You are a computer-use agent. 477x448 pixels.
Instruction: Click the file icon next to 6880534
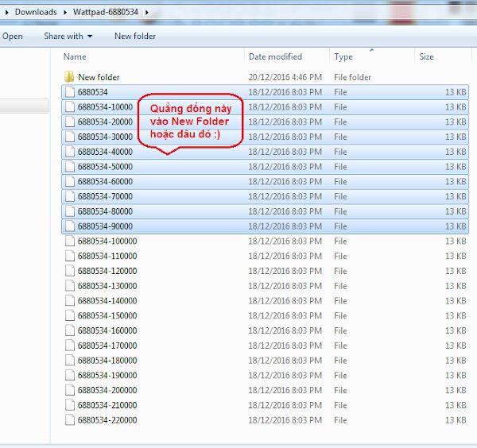70,92
